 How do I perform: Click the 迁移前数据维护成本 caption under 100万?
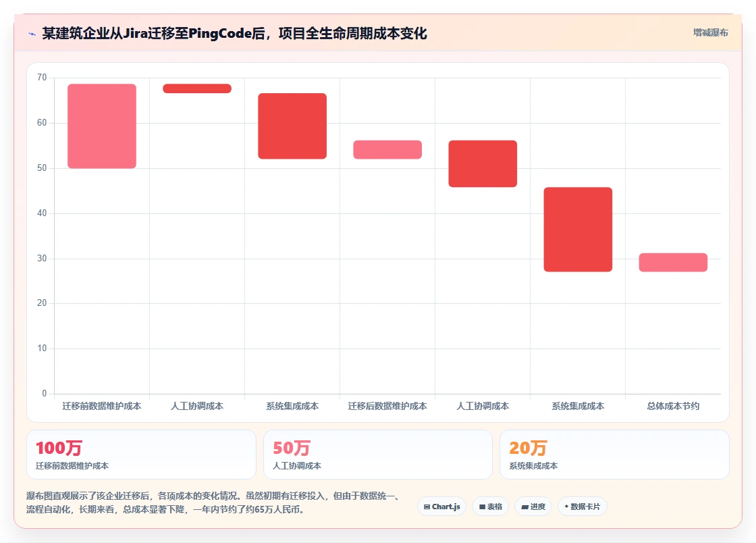pos(72,466)
